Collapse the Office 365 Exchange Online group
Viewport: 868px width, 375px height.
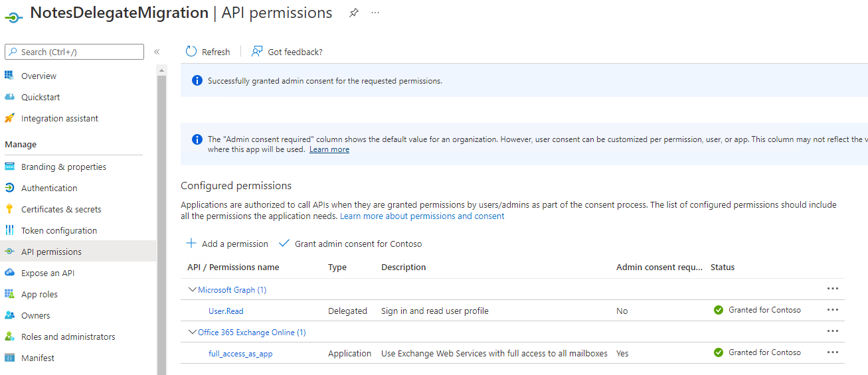(x=193, y=332)
